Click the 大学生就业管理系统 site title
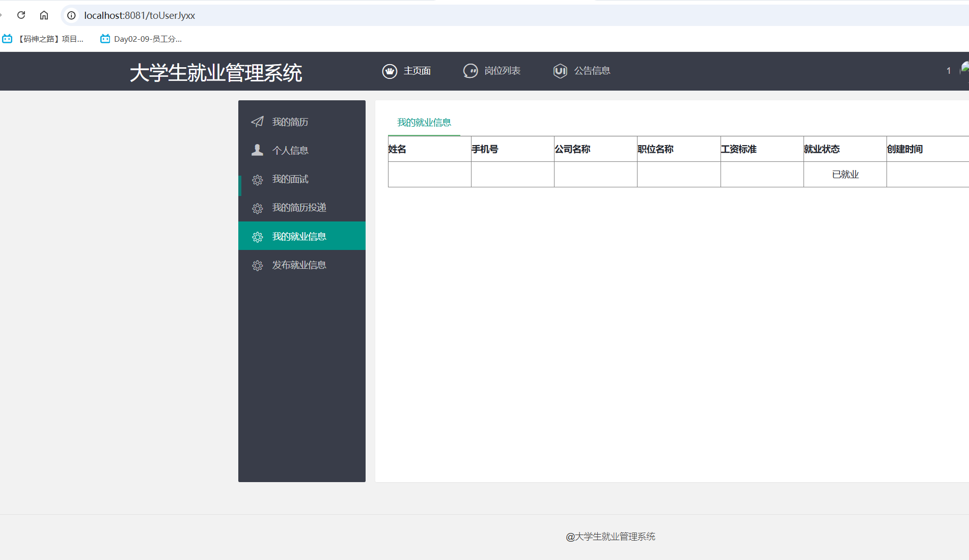The image size is (969, 560). tap(216, 73)
